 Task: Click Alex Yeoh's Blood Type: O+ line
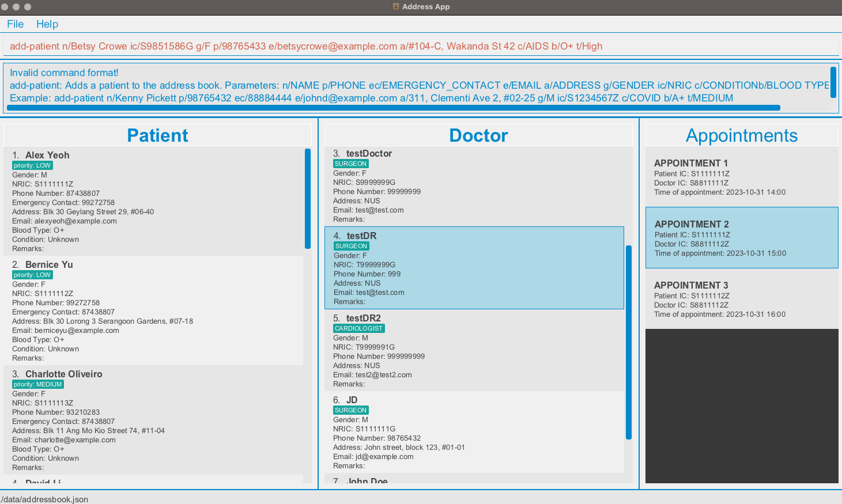[38, 230]
